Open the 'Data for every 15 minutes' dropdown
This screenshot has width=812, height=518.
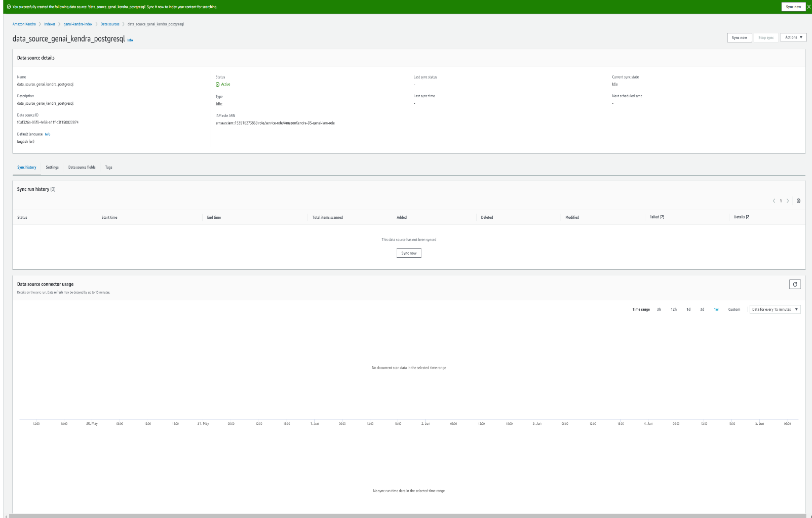click(775, 309)
